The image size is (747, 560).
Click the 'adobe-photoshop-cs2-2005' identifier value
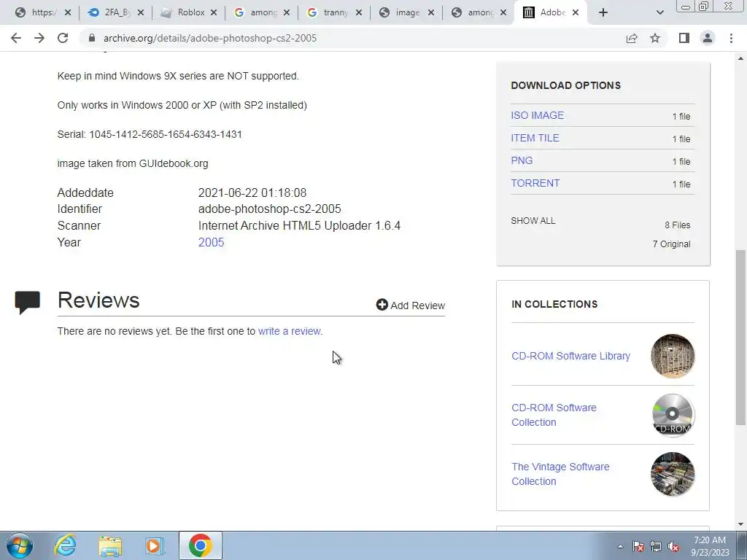270,209
